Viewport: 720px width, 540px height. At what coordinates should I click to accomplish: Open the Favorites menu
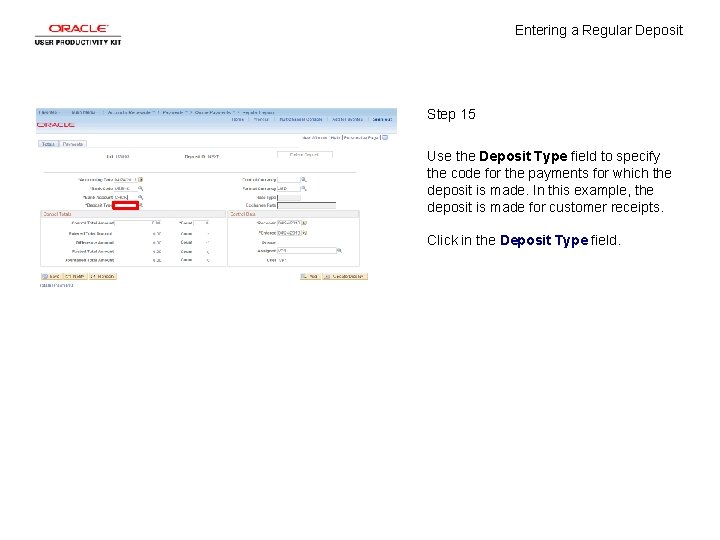[49, 112]
